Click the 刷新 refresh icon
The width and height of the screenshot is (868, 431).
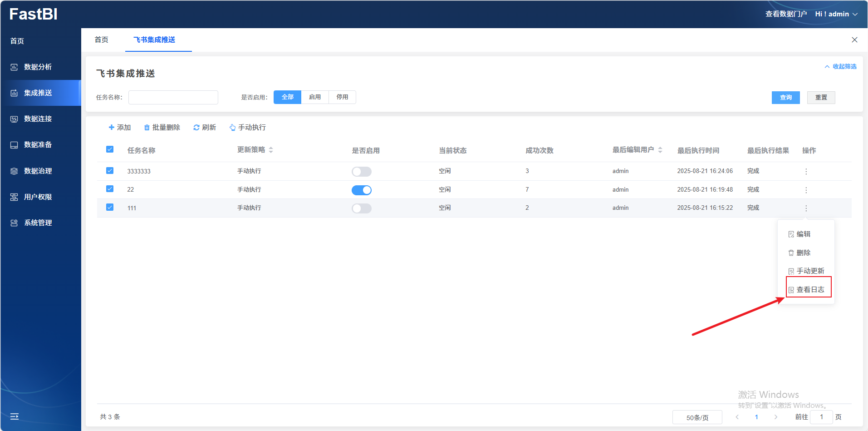(196, 128)
